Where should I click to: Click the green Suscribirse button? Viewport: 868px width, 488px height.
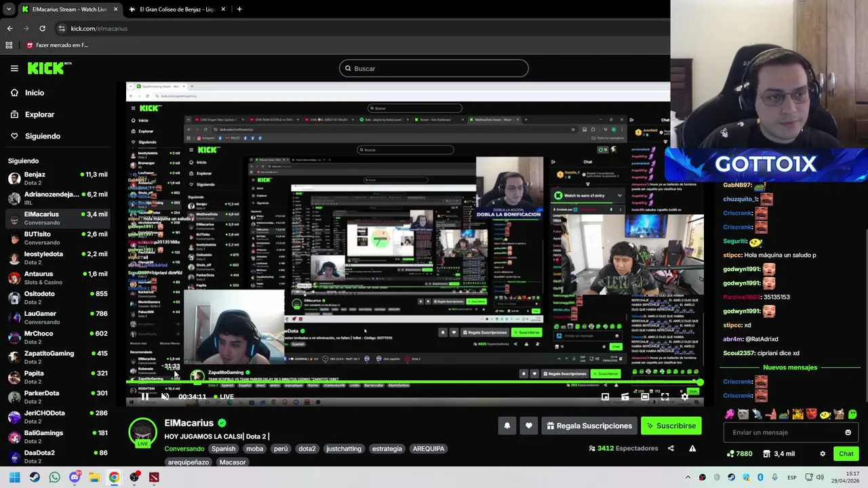point(671,426)
